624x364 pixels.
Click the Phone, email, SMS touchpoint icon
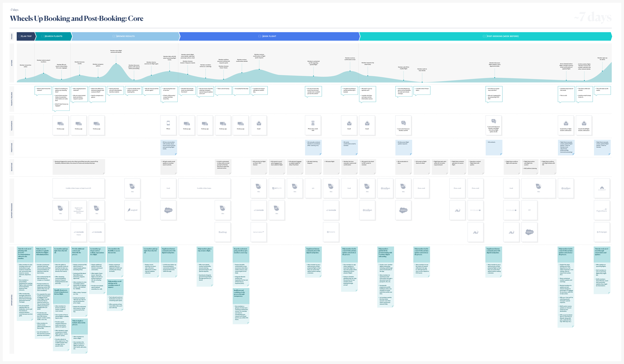[313, 125]
